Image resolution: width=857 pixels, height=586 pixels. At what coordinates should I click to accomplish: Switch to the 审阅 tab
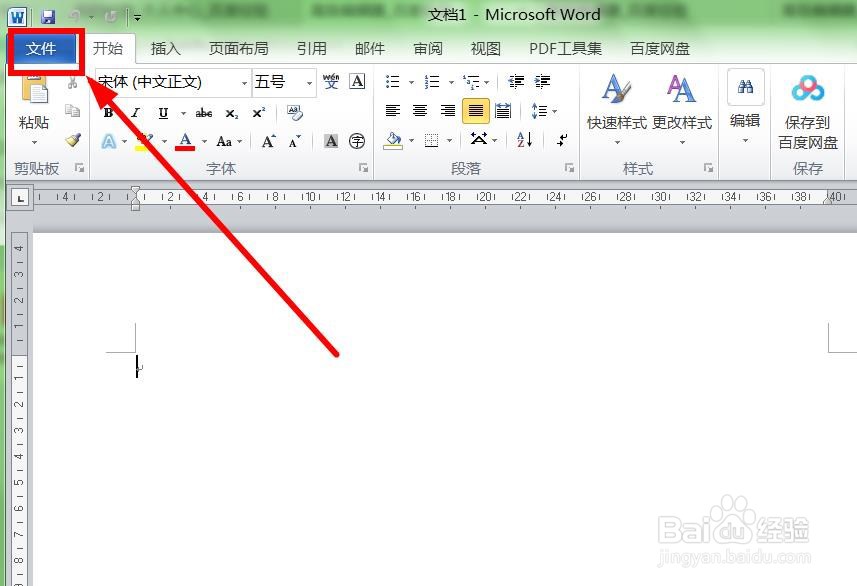point(427,49)
